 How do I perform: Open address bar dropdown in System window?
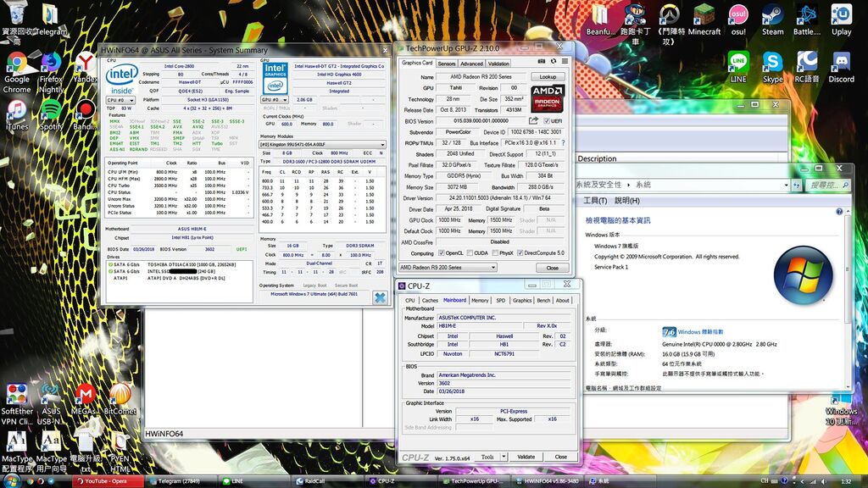click(x=786, y=185)
